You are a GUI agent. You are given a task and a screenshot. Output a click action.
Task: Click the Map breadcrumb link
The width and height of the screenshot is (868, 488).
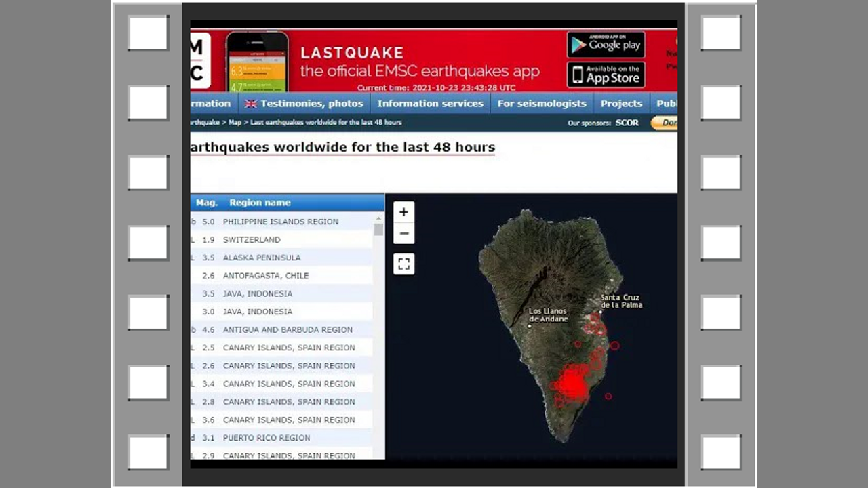tap(235, 123)
